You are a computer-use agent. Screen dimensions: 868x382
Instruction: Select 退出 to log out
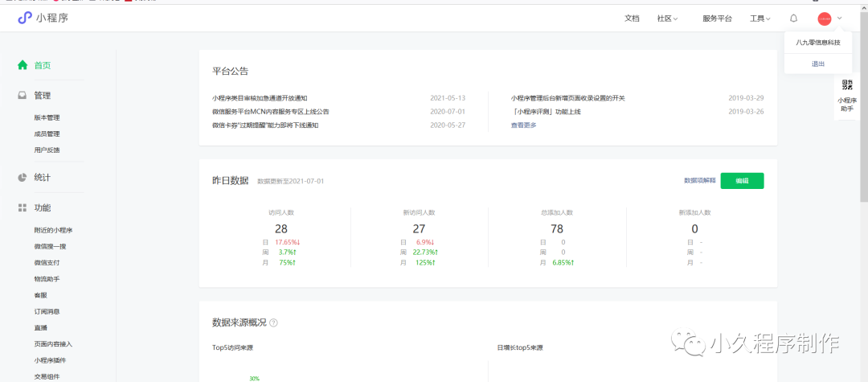[817, 63]
